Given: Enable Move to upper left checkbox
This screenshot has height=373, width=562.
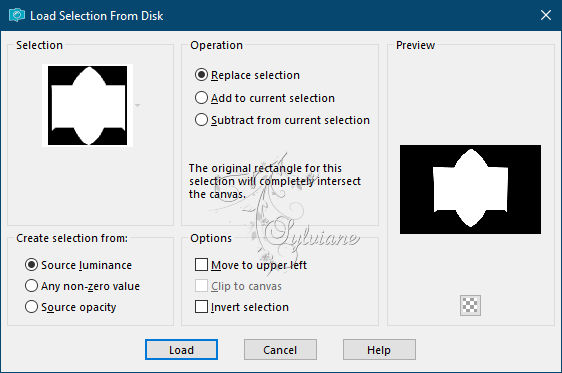Looking at the screenshot, I should (251, 265).
